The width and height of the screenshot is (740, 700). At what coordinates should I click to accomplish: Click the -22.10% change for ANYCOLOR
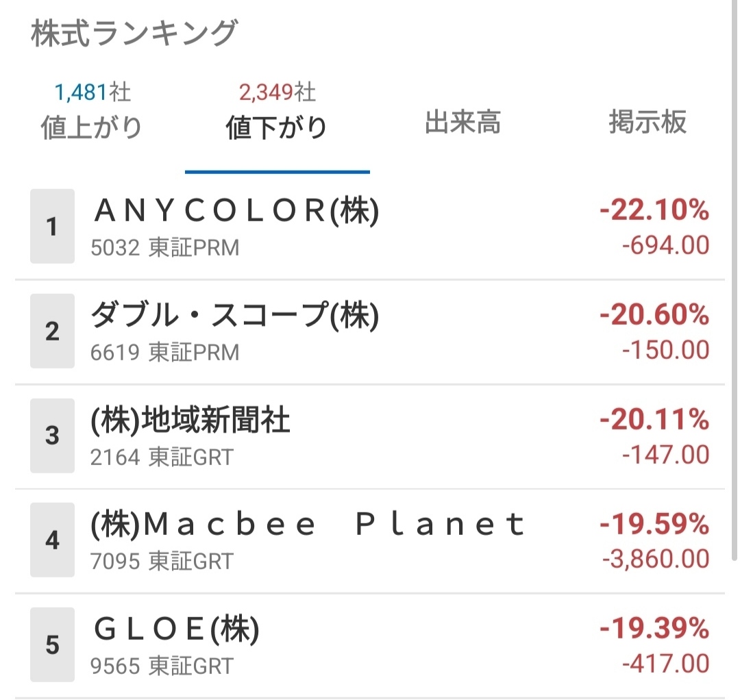pos(654,212)
